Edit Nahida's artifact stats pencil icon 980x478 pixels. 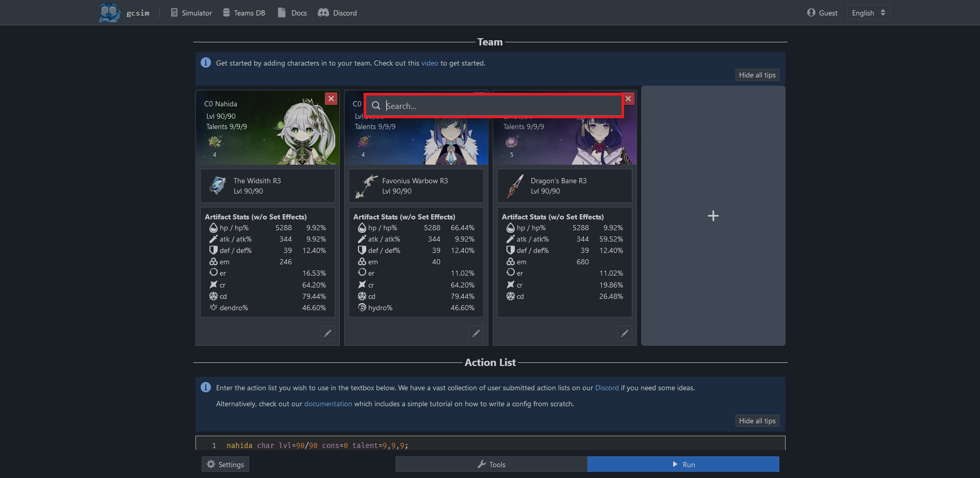coord(328,333)
